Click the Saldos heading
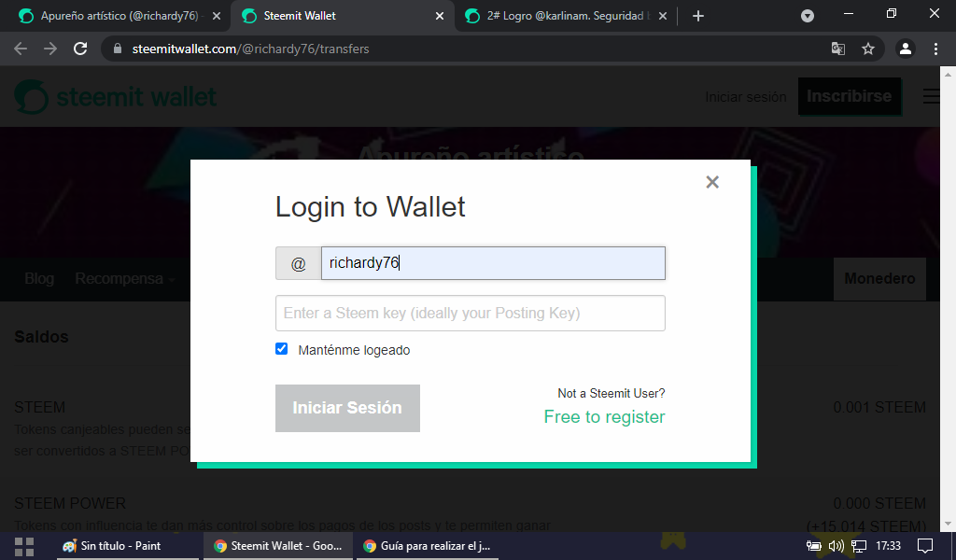956x560 pixels. click(41, 337)
